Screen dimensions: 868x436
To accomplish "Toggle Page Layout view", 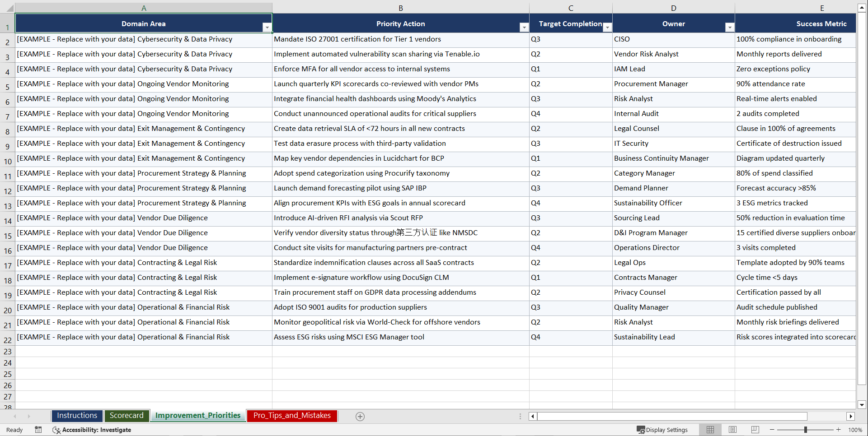I will 732,429.
